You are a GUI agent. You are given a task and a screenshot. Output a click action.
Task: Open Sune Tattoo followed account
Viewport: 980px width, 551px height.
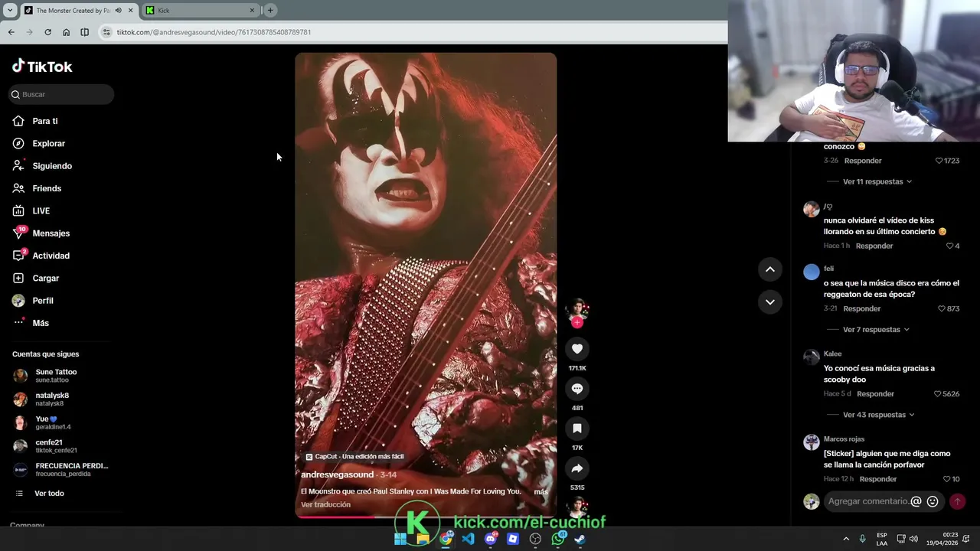tap(55, 376)
